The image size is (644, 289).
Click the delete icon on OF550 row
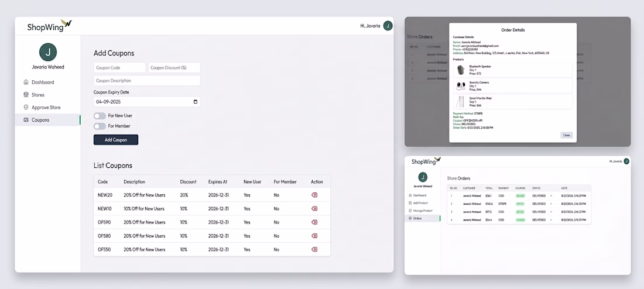[314, 249]
